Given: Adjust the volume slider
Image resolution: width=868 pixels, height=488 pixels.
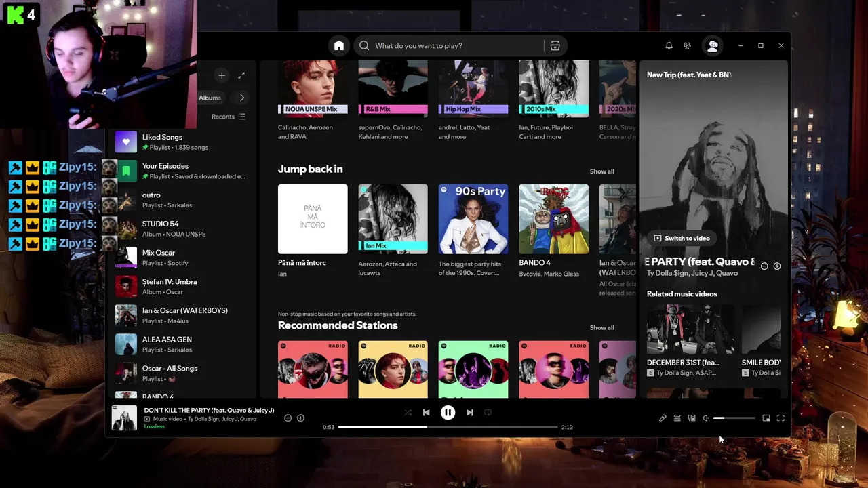Looking at the screenshot, I should click(x=734, y=418).
